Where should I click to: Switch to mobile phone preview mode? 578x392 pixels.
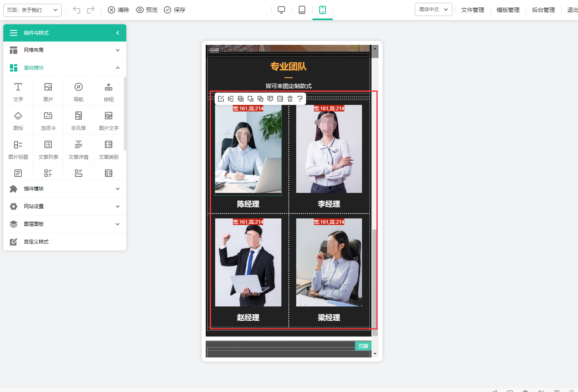click(323, 10)
